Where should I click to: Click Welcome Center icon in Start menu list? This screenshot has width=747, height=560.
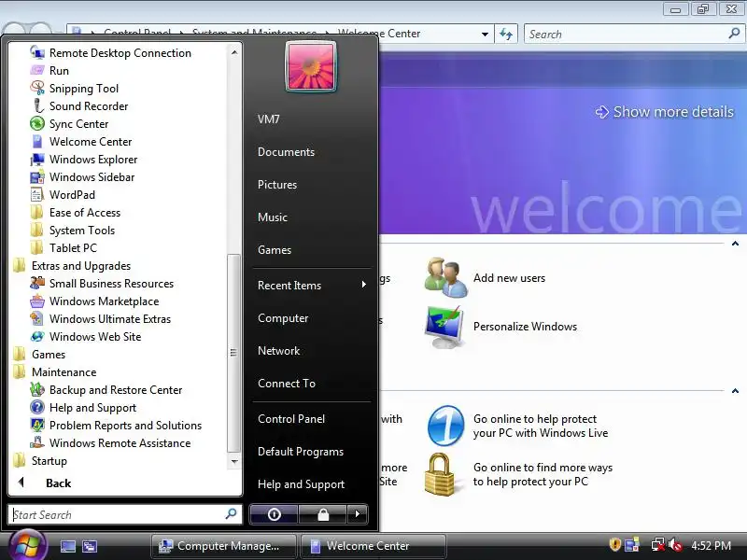[x=37, y=142]
